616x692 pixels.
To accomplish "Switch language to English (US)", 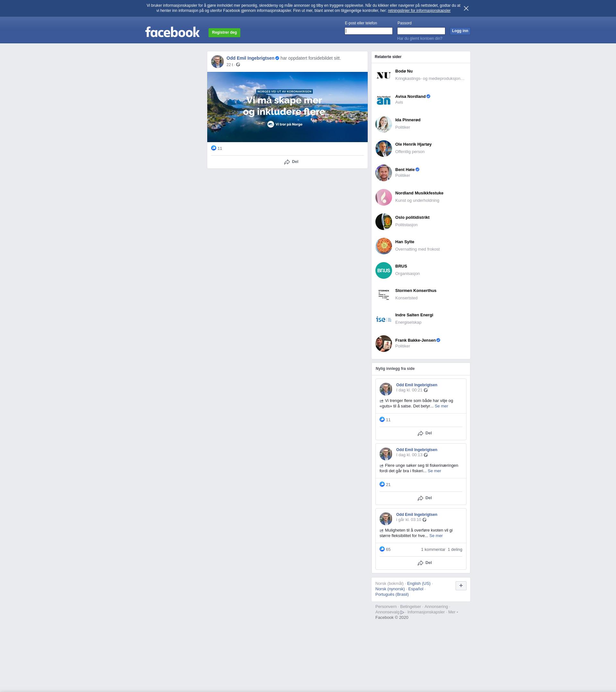I will click(x=419, y=583).
